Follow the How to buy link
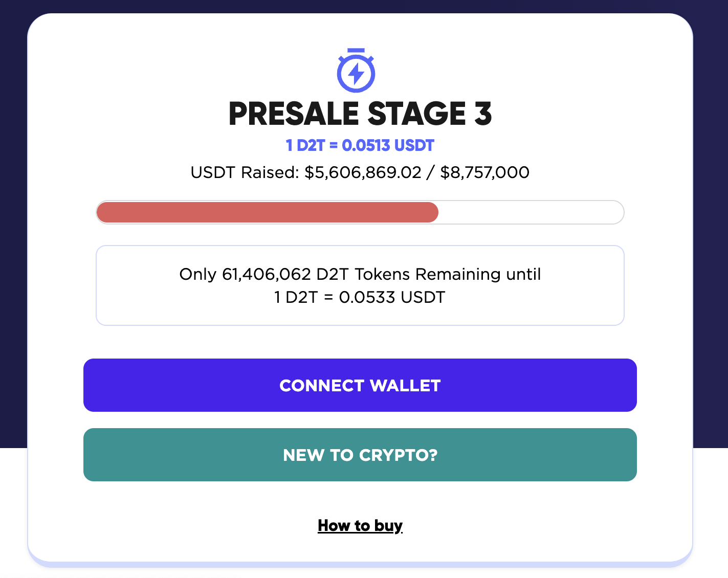The height and width of the screenshot is (578, 728). click(x=360, y=526)
